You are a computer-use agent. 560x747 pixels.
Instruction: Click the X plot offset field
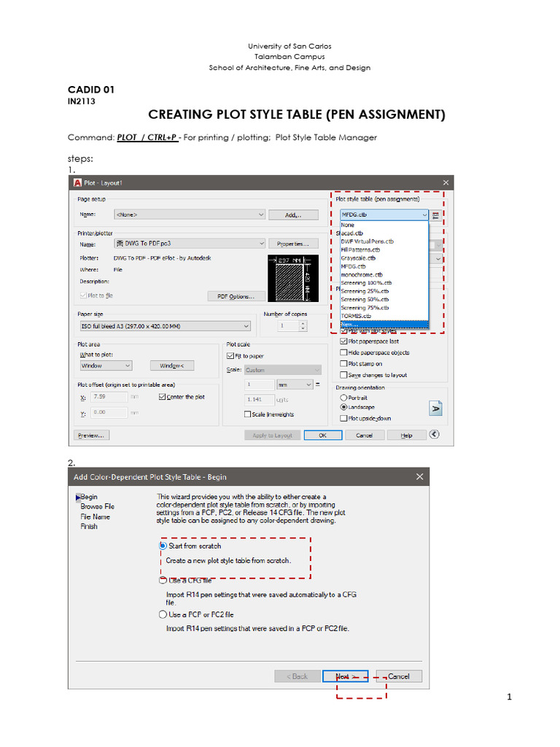coord(109,397)
